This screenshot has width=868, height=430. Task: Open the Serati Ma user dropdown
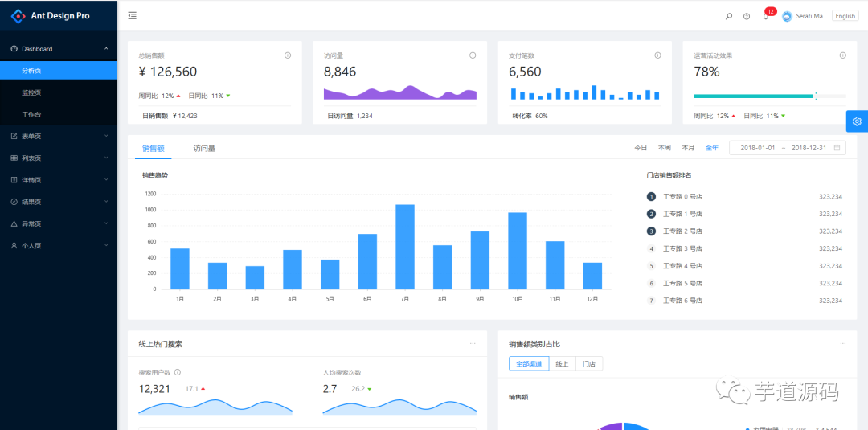[802, 17]
